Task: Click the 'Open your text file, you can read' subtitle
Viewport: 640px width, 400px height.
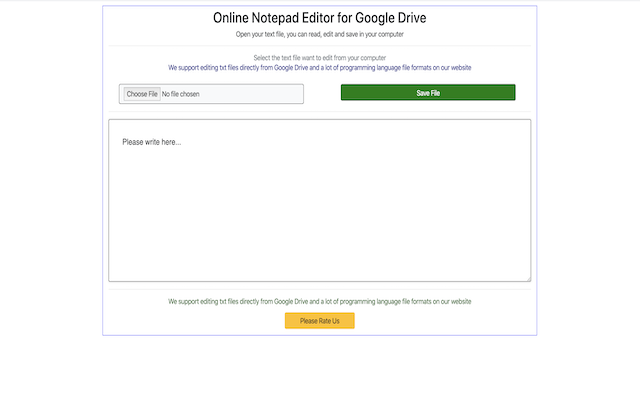Action: click(320, 34)
